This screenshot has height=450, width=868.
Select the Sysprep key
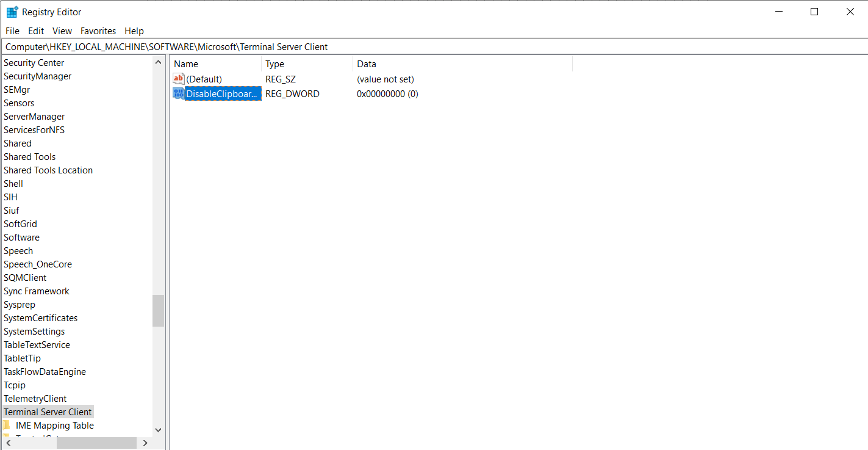coord(20,305)
